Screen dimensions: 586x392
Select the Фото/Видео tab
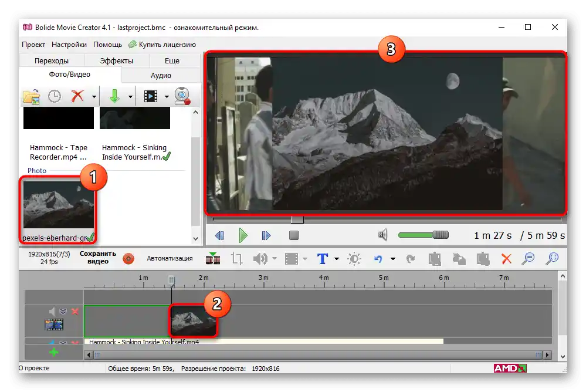(70, 75)
